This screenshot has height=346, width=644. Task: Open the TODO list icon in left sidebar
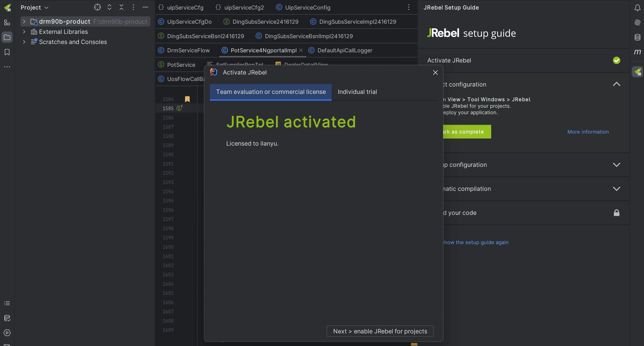[7, 303]
